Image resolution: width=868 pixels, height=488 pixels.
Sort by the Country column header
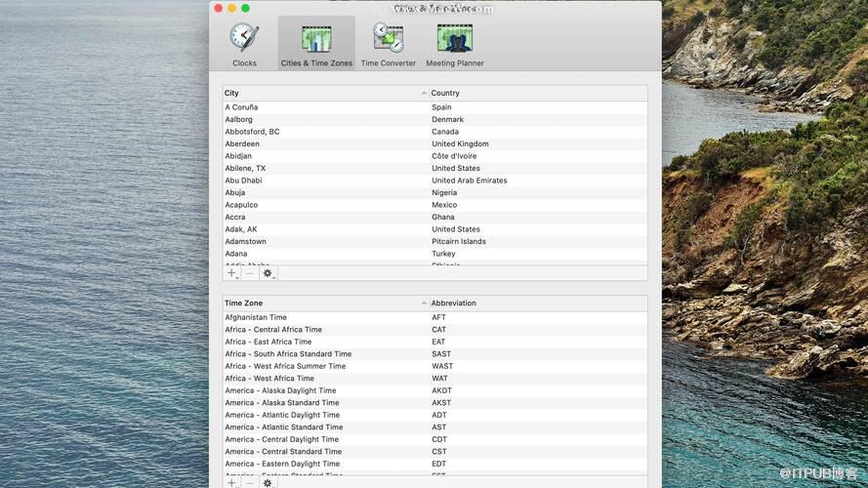pyautogui.click(x=538, y=93)
